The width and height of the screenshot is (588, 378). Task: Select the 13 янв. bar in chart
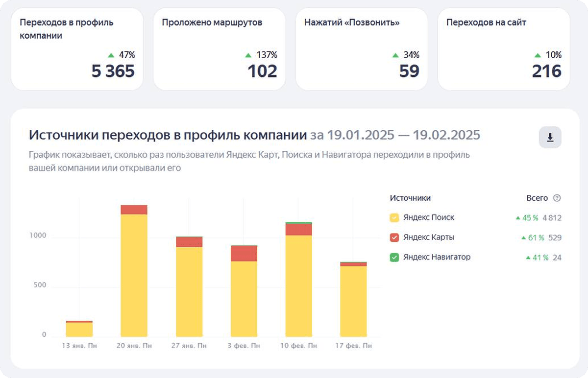click(79, 329)
